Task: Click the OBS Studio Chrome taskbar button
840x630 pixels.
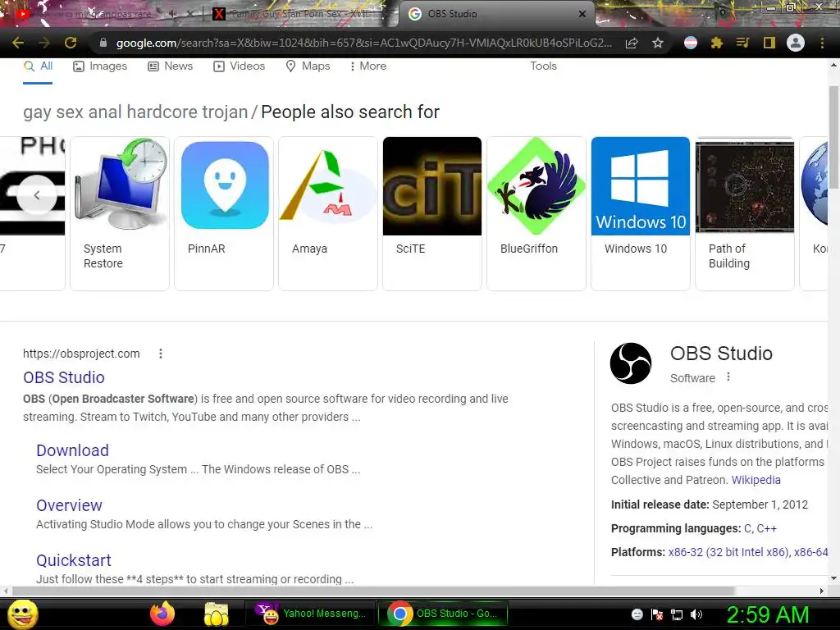Action: (442, 614)
